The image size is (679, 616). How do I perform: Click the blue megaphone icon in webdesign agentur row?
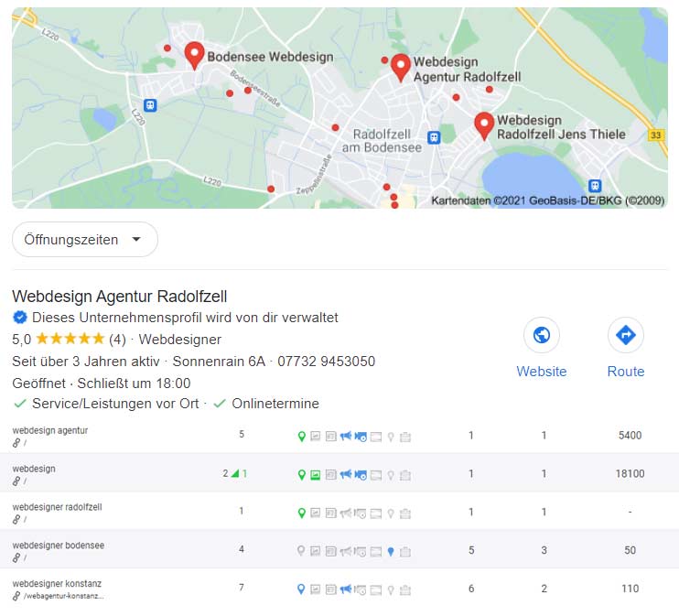pyautogui.click(x=346, y=436)
